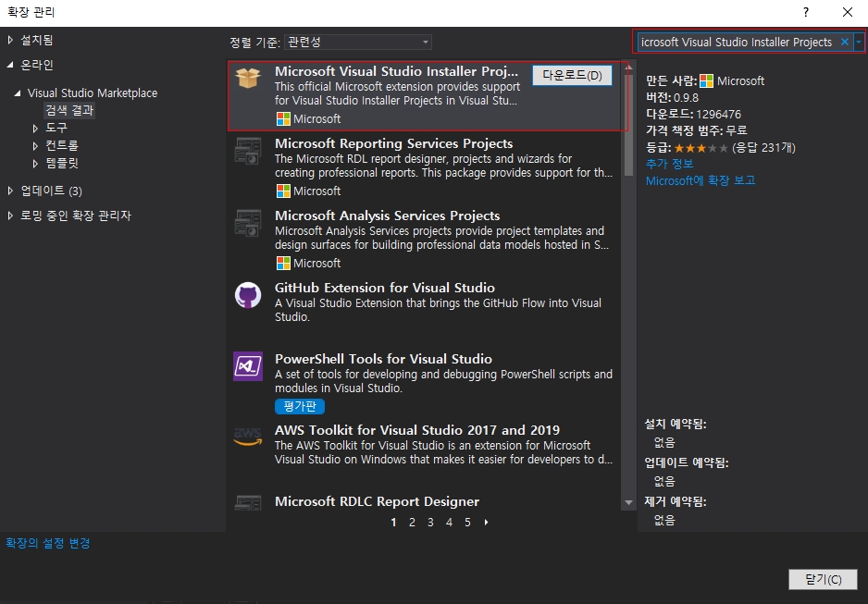868x604 pixels.
Task: Click the Installer Projects package box icon
Action: pyautogui.click(x=248, y=78)
